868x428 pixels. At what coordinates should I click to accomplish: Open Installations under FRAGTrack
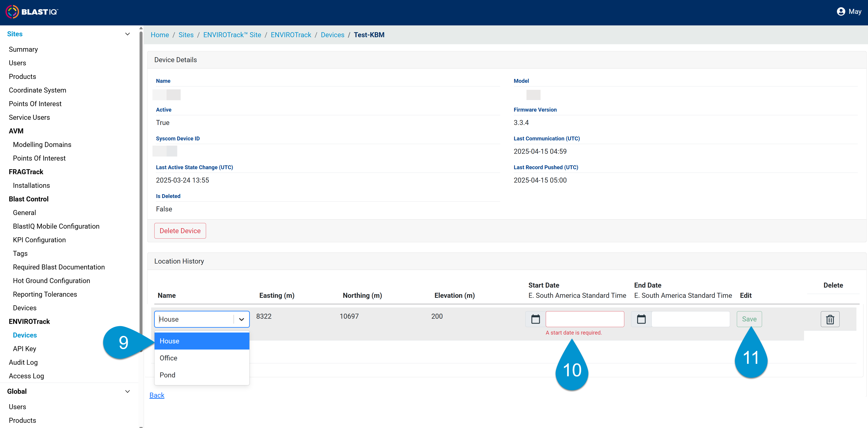pyautogui.click(x=31, y=185)
